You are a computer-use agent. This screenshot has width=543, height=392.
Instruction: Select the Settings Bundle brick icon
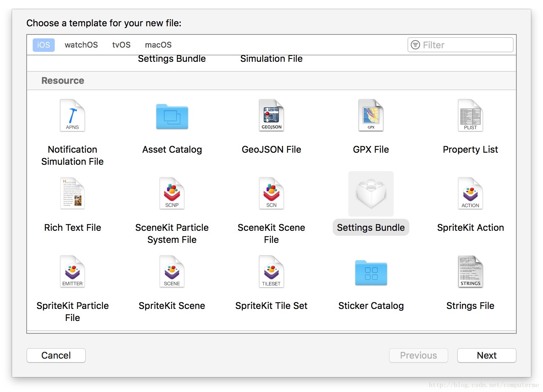pos(371,194)
